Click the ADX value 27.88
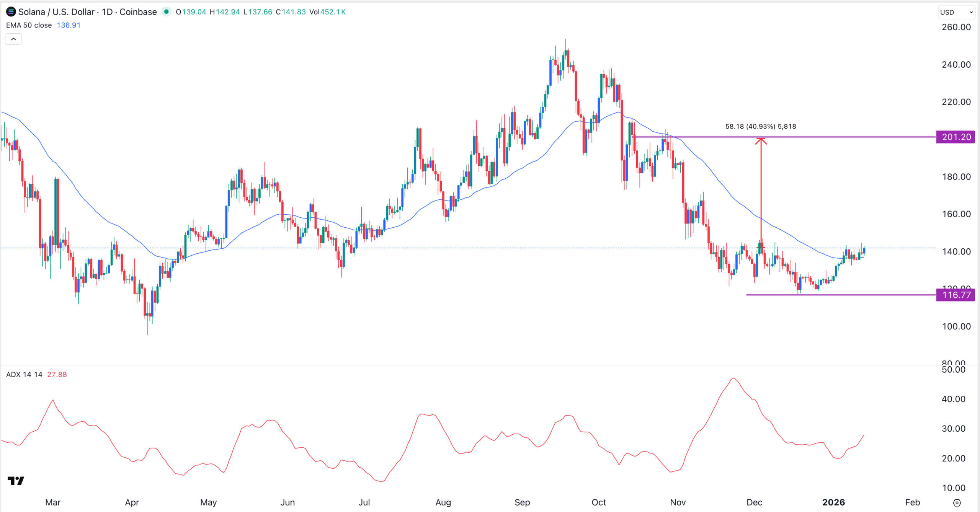This screenshot has height=512, width=980. point(57,375)
